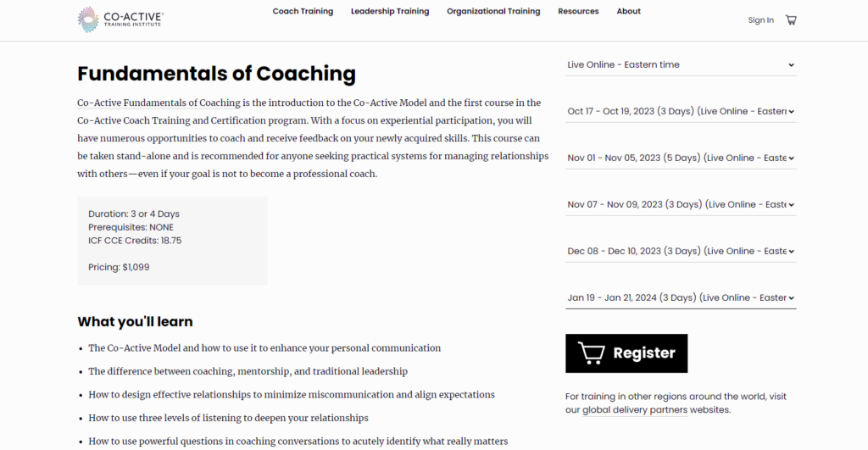Open the Organizational Training menu

[493, 11]
